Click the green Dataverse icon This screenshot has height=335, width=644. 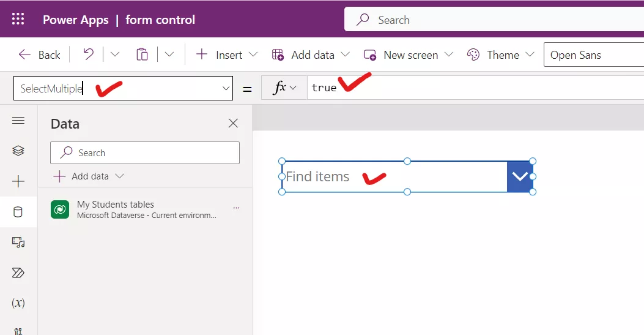point(60,209)
